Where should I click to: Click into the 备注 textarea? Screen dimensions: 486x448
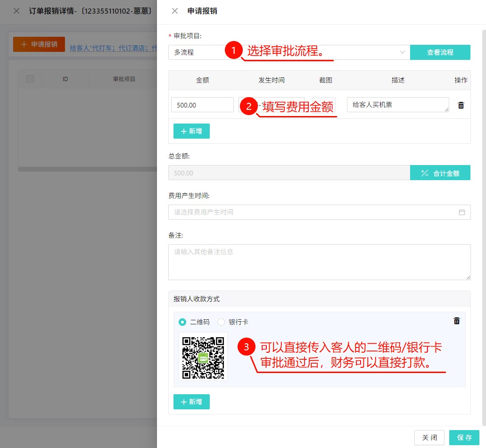tap(319, 262)
